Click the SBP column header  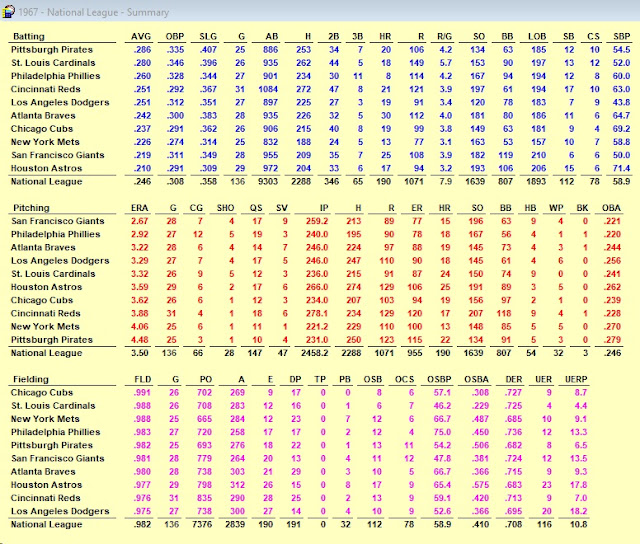click(x=621, y=36)
